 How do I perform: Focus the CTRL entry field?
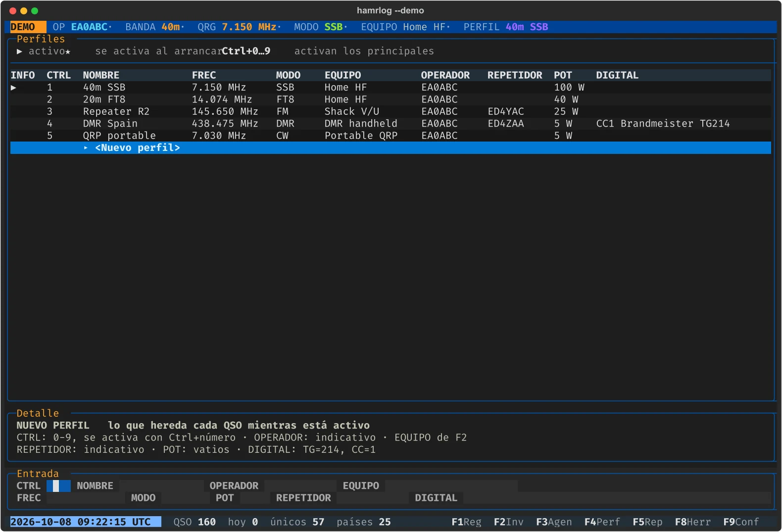58,486
